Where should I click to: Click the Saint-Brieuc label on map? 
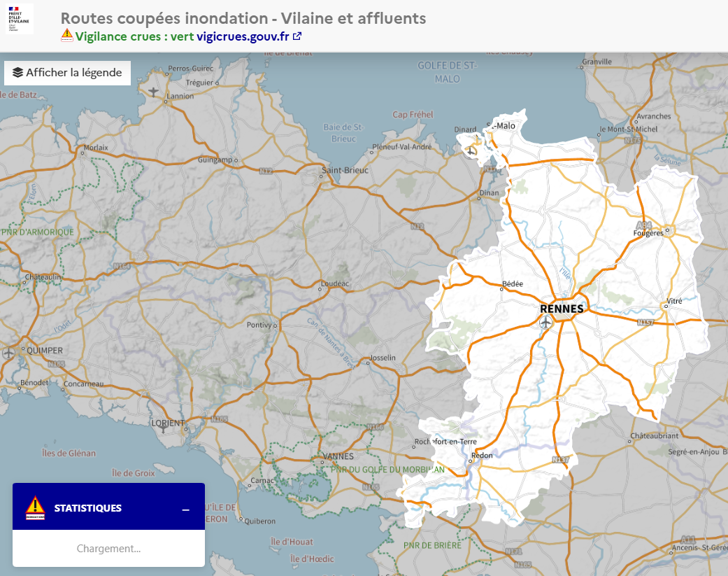pos(345,171)
